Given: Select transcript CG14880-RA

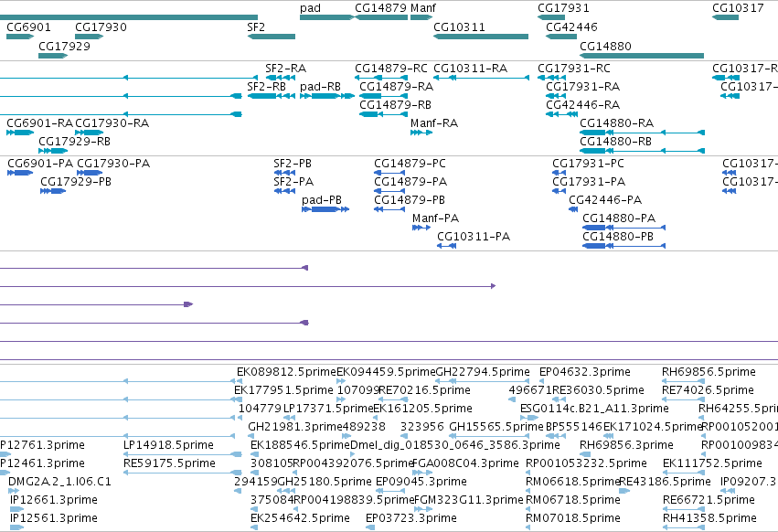Looking at the screenshot, I should tap(642, 133).
